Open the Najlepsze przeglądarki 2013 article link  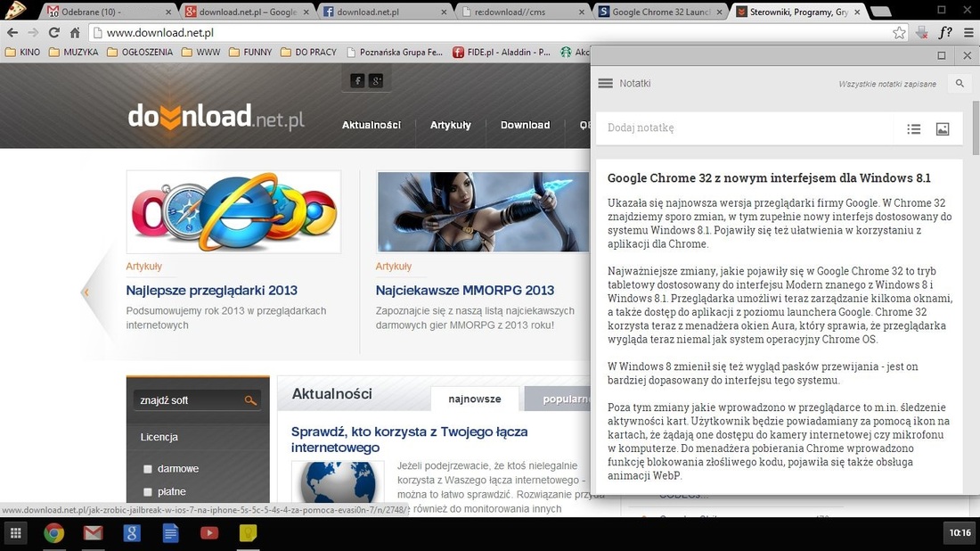[x=211, y=290]
